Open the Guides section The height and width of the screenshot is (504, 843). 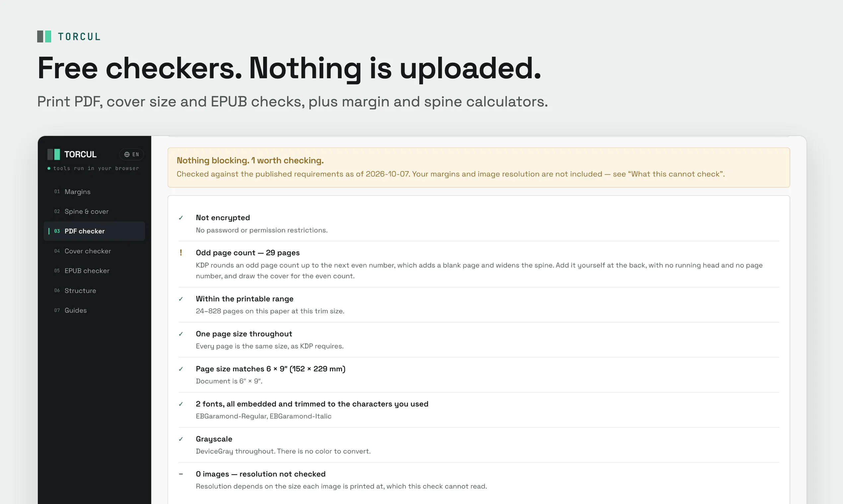94,310
